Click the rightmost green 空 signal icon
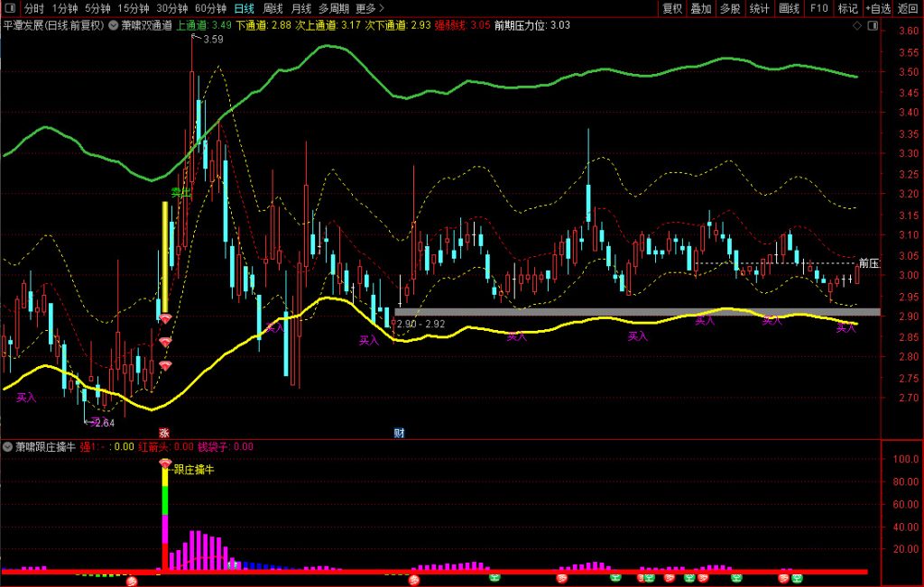Viewport: 924px width, 587px height. (x=797, y=578)
